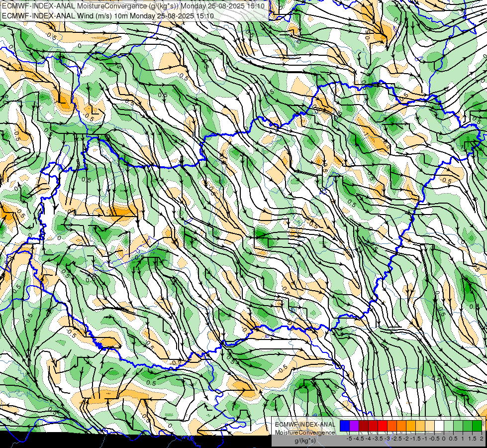Click the Wind (m/s) 10m title line
Screen dimensions: 487x448
pyautogui.click(x=108, y=15)
